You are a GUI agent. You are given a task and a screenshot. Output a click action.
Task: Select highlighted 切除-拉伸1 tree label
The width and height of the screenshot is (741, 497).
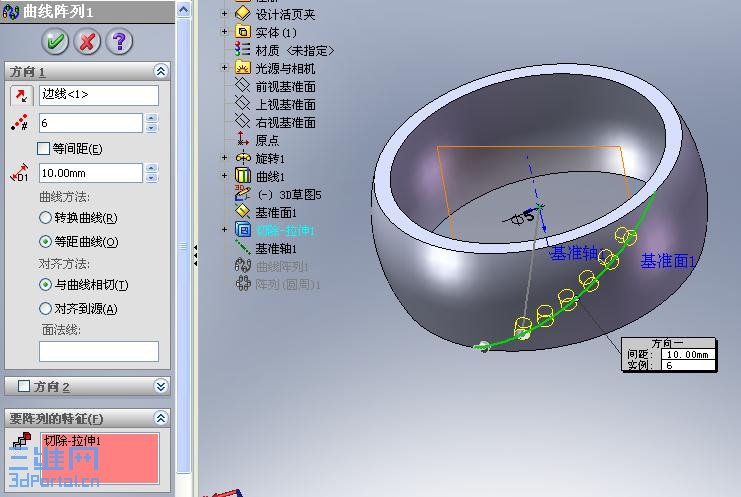pos(285,231)
